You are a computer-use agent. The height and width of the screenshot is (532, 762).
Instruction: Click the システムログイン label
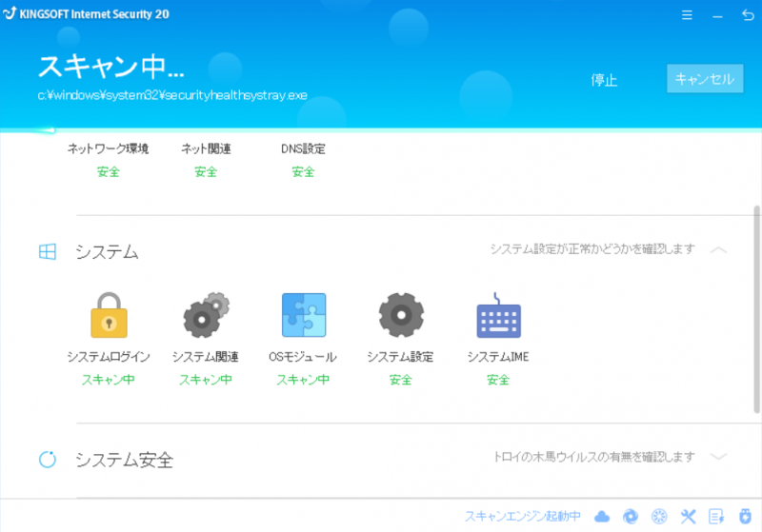109,357
